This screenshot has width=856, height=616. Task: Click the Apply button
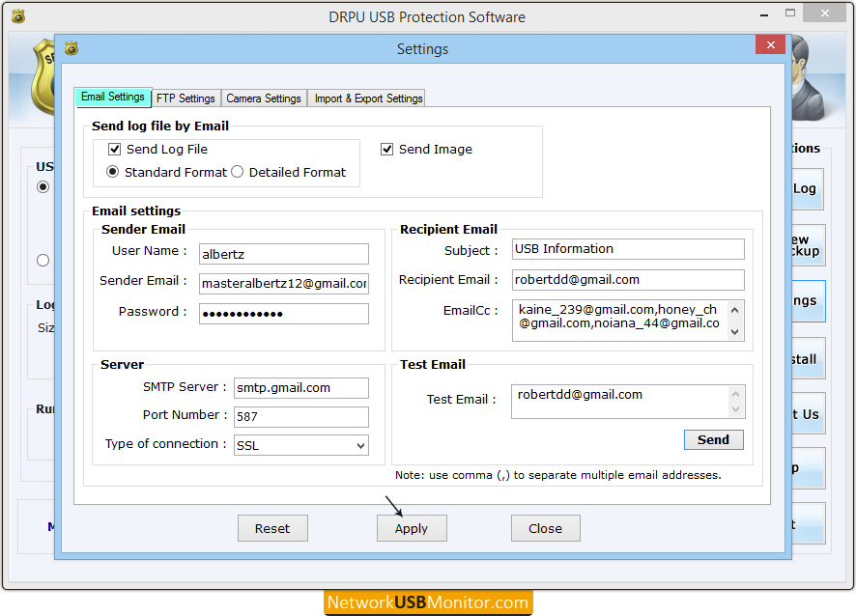click(412, 528)
